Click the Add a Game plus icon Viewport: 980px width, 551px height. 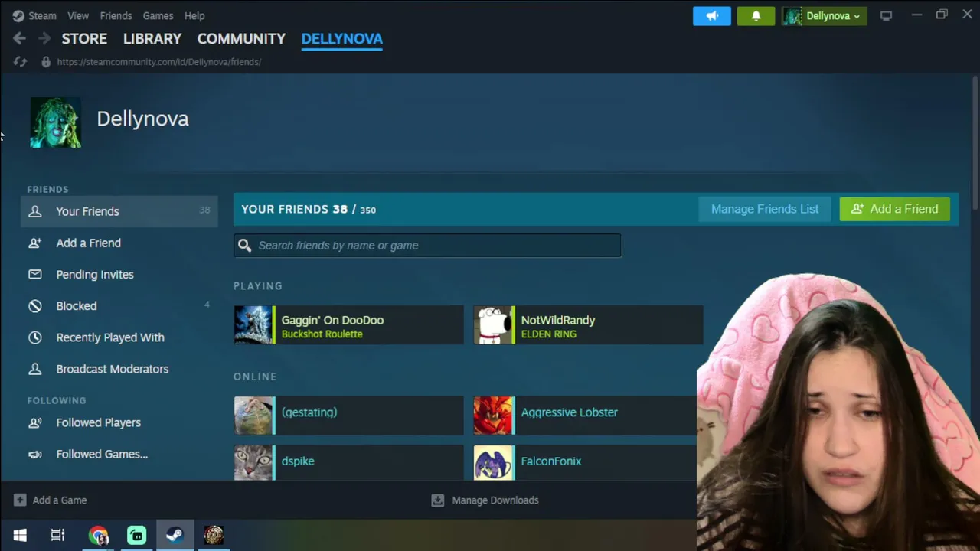(x=20, y=500)
